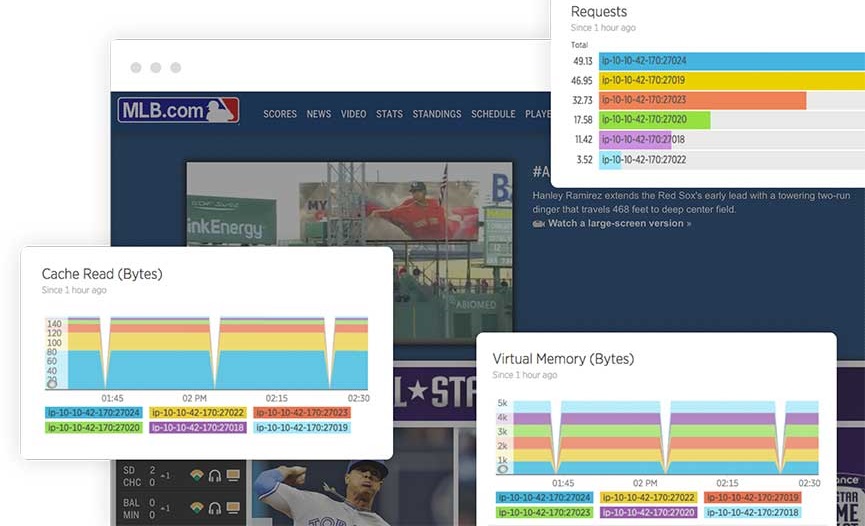
Task: Toggle 27023 legend in Cache Read card
Action: (x=302, y=412)
